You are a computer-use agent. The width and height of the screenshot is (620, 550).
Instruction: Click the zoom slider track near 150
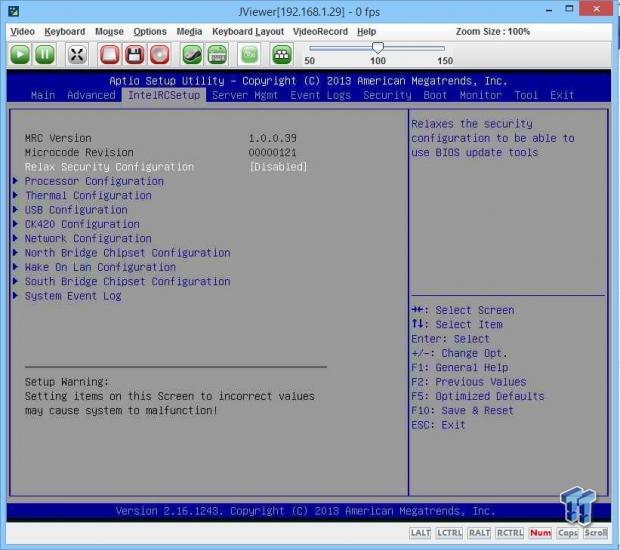point(443,48)
